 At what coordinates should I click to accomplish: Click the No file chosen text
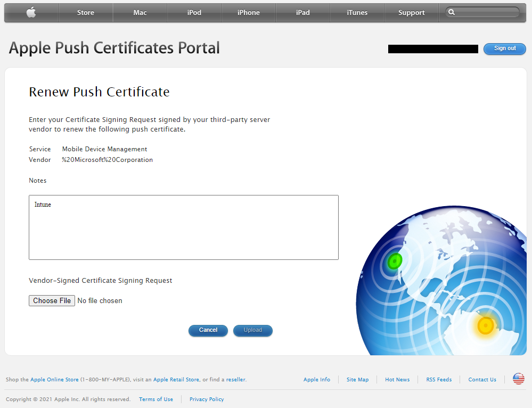(x=100, y=301)
